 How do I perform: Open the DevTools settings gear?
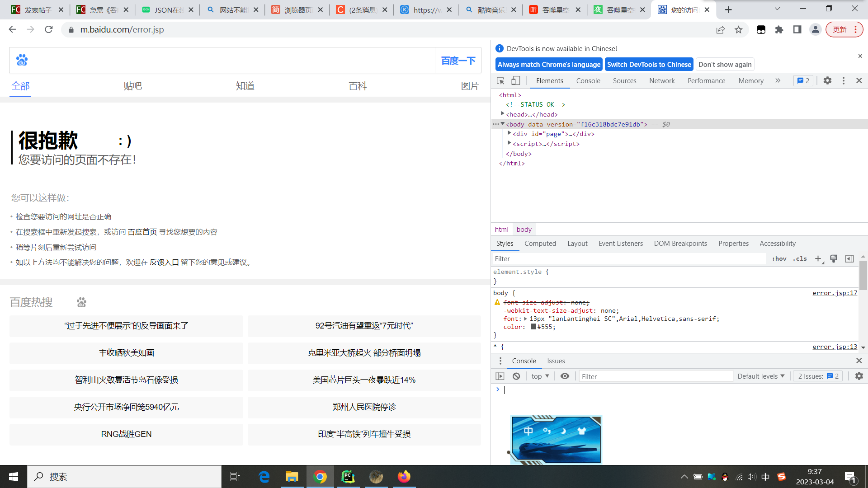click(827, 80)
